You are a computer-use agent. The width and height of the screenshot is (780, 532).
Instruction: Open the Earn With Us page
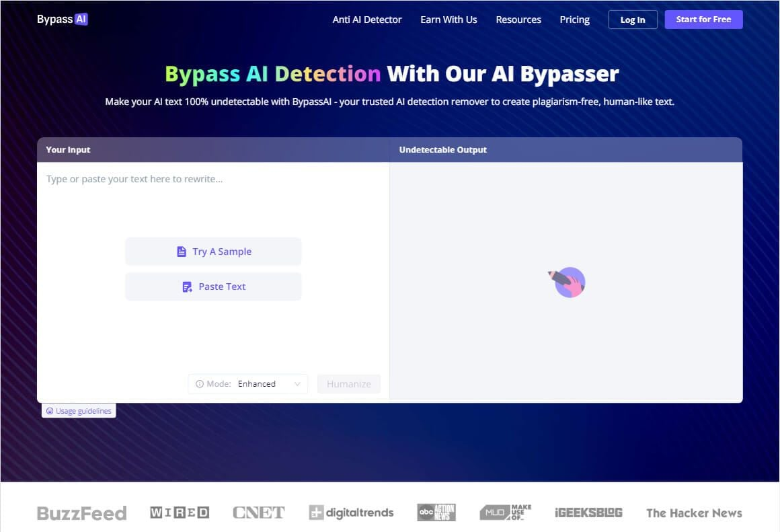448,20
